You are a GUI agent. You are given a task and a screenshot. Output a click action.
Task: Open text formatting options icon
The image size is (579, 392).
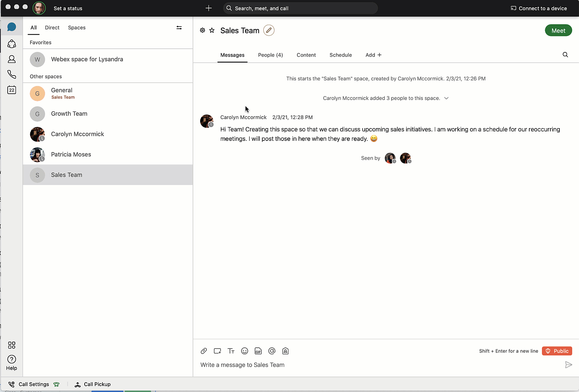tap(231, 351)
